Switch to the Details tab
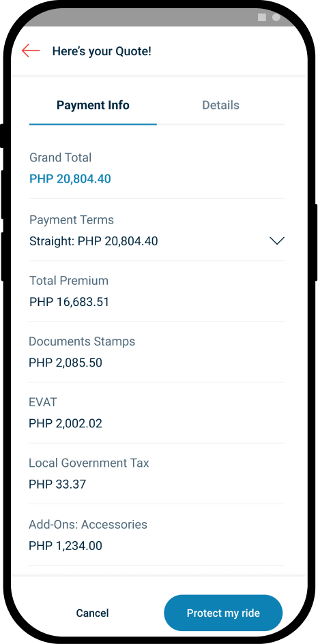Screen dimensions: 318x644 [x=220, y=105]
